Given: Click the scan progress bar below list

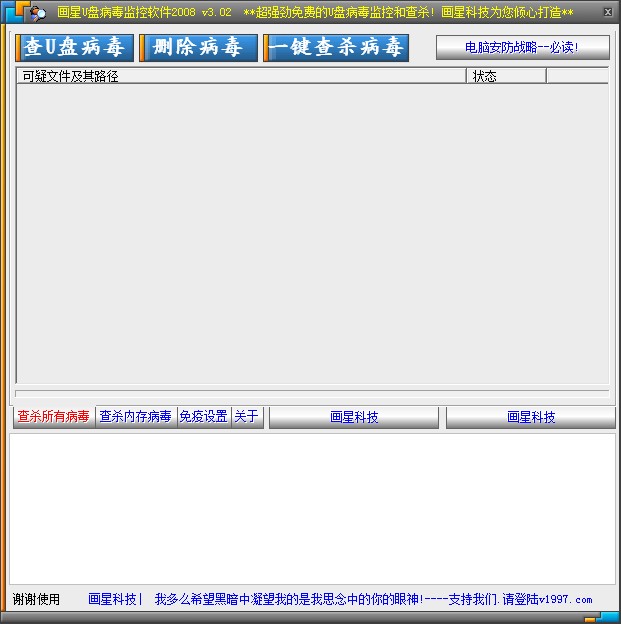Looking at the screenshot, I should [312, 394].
